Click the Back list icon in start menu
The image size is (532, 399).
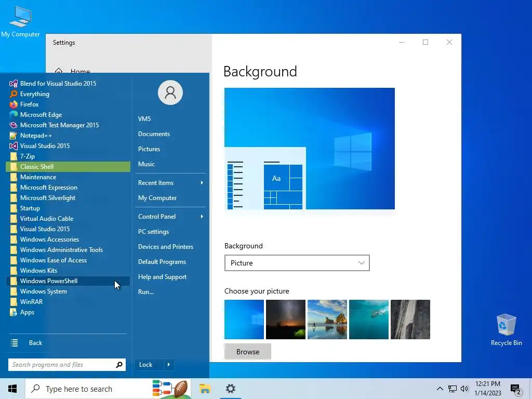click(14, 343)
